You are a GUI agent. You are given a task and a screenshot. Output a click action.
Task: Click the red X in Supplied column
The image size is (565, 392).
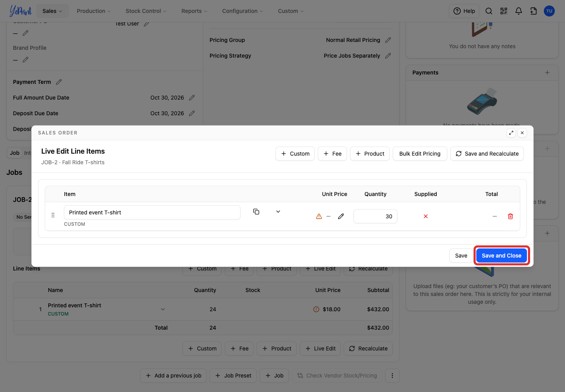pyautogui.click(x=426, y=216)
